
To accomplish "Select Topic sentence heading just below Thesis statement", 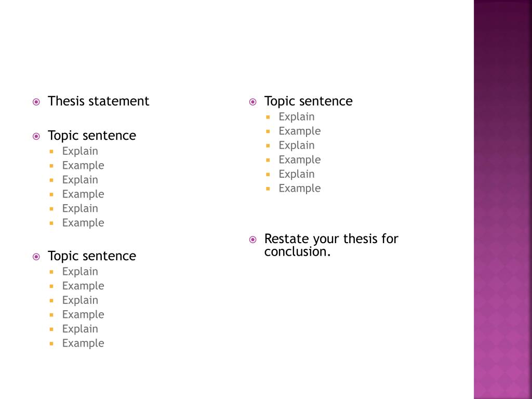I will coord(92,136).
